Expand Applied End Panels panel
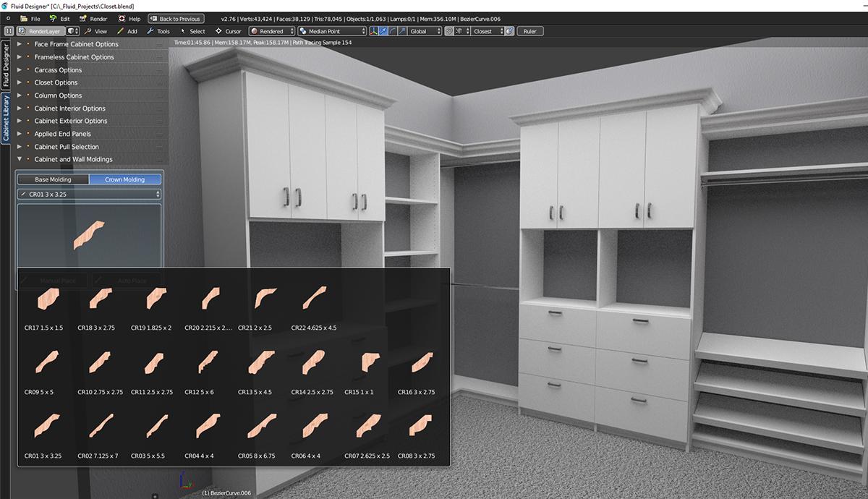Image resolution: width=868 pixels, height=499 pixels. pyautogui.click(x=90, y=134)
